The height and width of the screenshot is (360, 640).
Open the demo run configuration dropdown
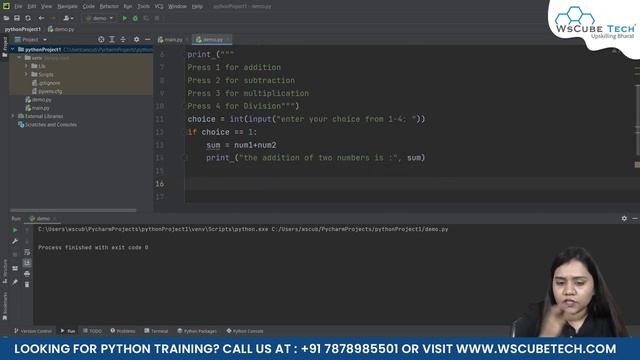tap(100, 18)
